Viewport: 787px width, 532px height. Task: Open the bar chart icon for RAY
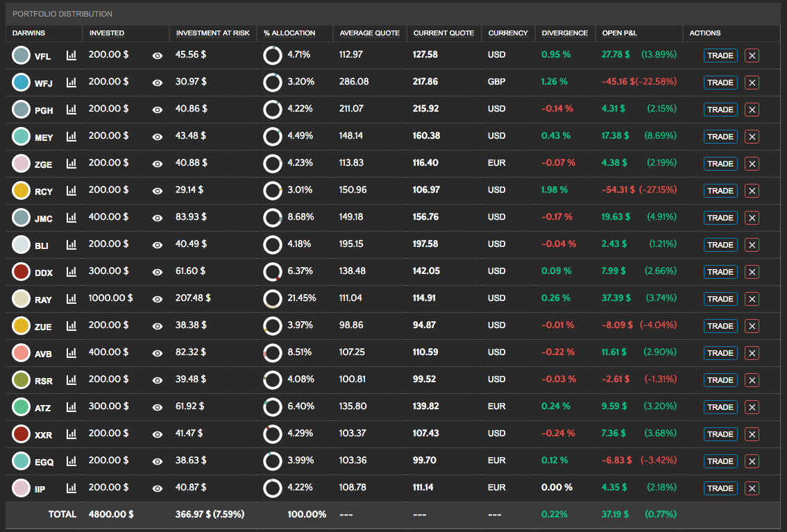coord(71,299)
